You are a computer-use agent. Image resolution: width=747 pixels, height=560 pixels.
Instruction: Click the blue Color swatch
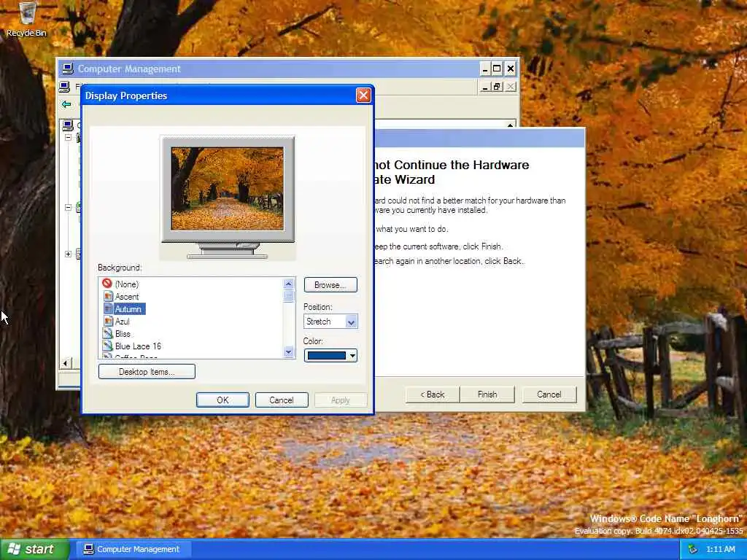327,355
